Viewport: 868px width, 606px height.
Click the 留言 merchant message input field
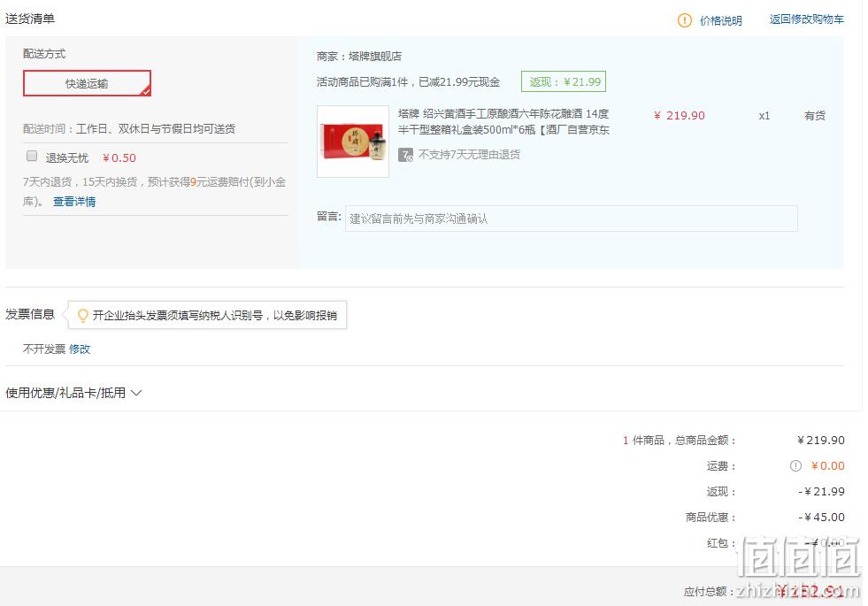point(572,219)
